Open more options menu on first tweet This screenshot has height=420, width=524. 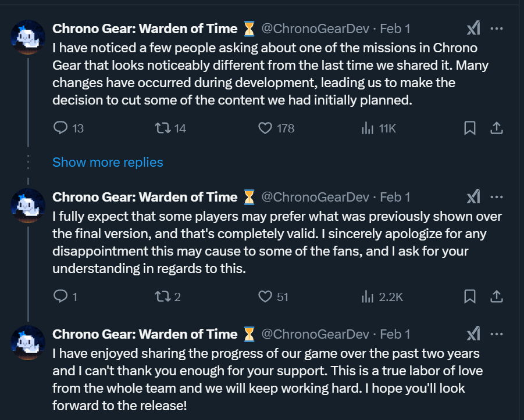tap(497, 28)
